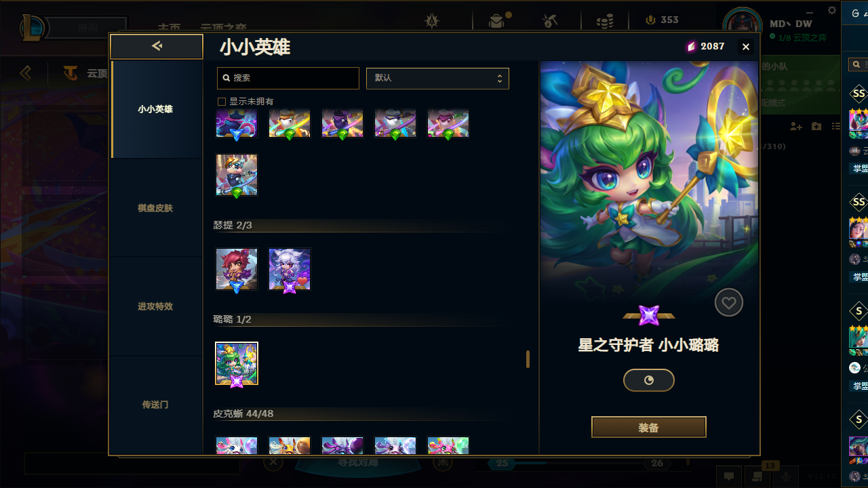Click the RP currency icon beside 2087
The height and width of the screenshot is (488, 868).
(x=691, y=47)
